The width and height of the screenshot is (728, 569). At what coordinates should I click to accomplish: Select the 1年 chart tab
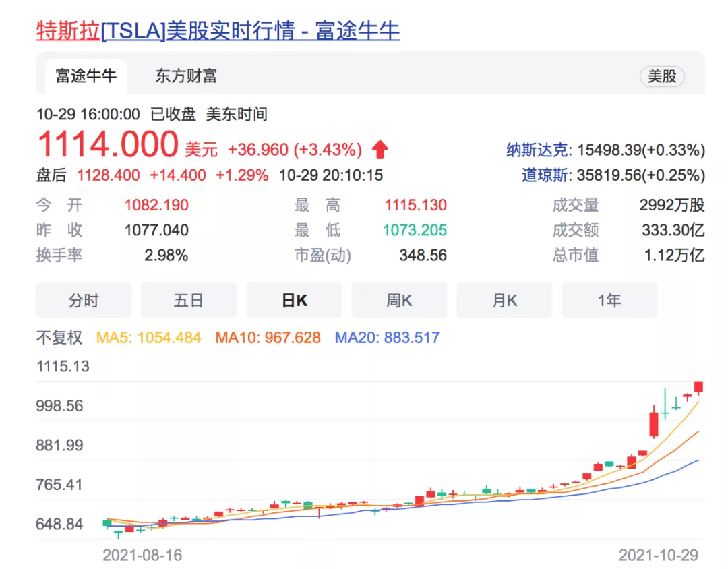[609, 300]
